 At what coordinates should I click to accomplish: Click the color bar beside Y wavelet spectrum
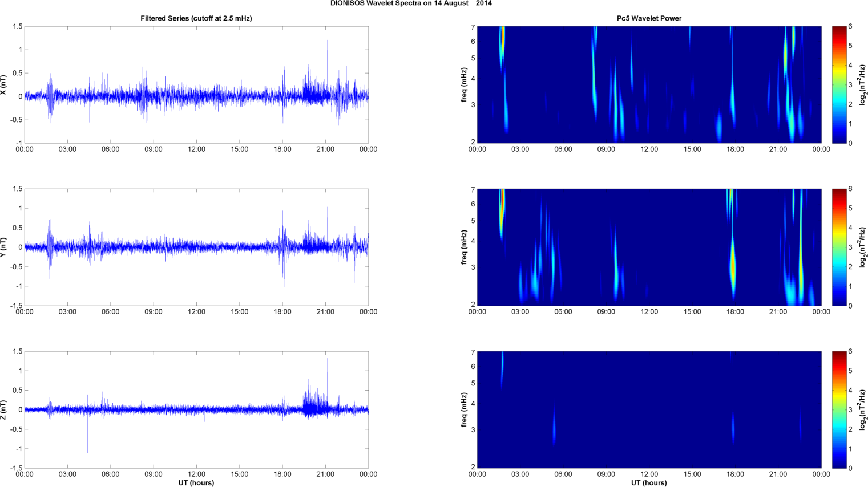point(839,247)
